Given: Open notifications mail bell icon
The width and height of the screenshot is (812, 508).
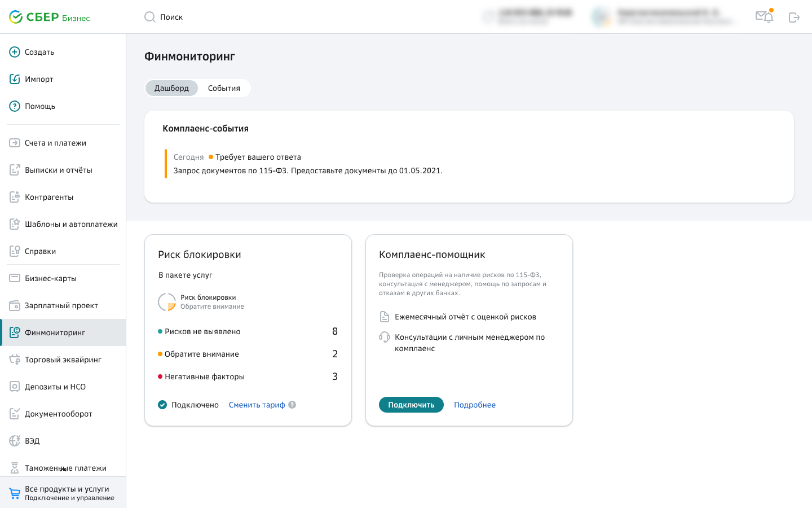Looking at the screenshot, I should point(764,17).
